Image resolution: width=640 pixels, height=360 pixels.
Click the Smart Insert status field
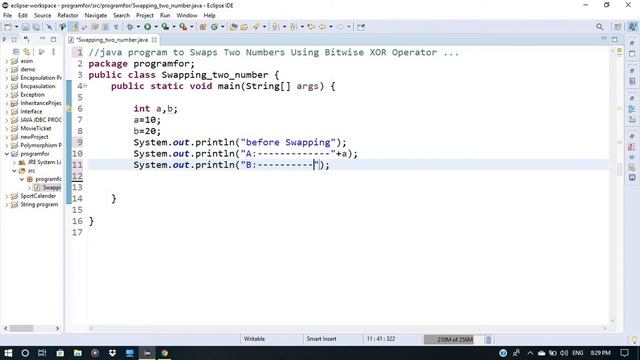[x=321, y=339]
